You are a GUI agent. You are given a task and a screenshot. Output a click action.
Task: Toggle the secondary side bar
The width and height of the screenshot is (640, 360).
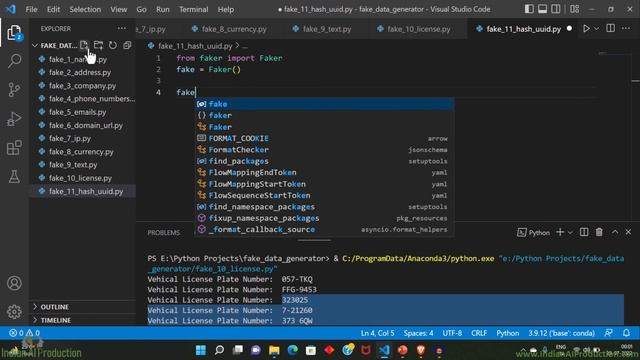[x=556, y=9]
